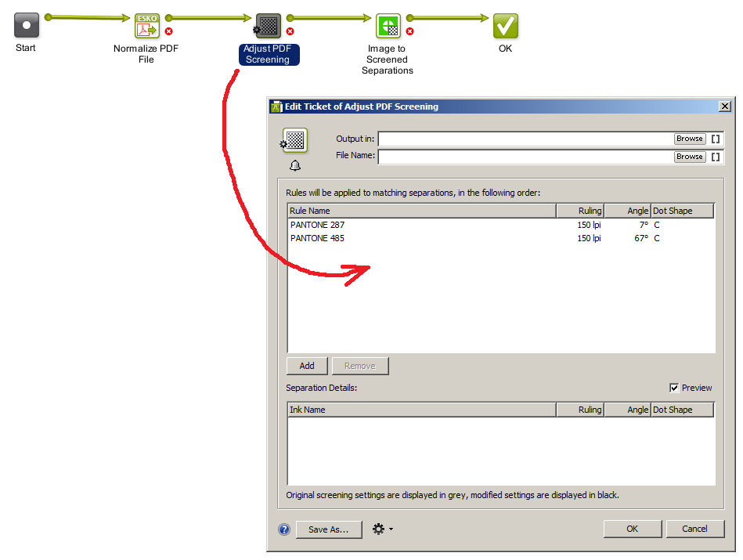Click Angle header in Separation Details table

627,410
